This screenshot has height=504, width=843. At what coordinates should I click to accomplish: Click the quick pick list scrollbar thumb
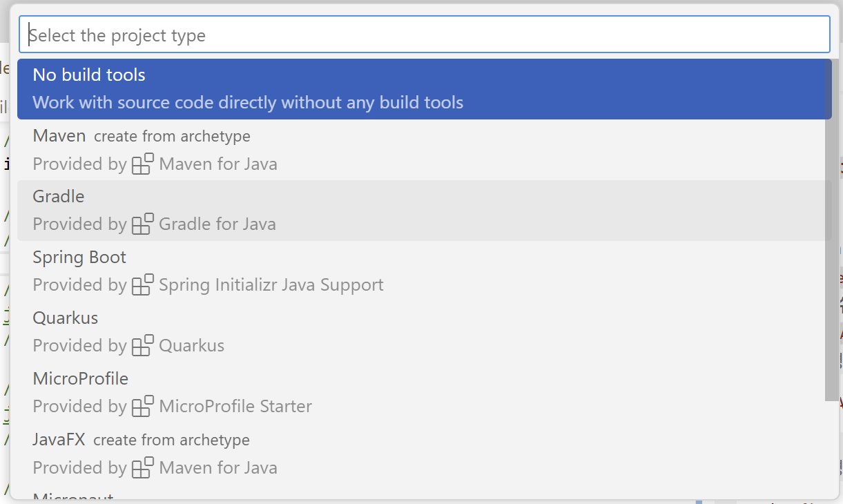point(832,230)
